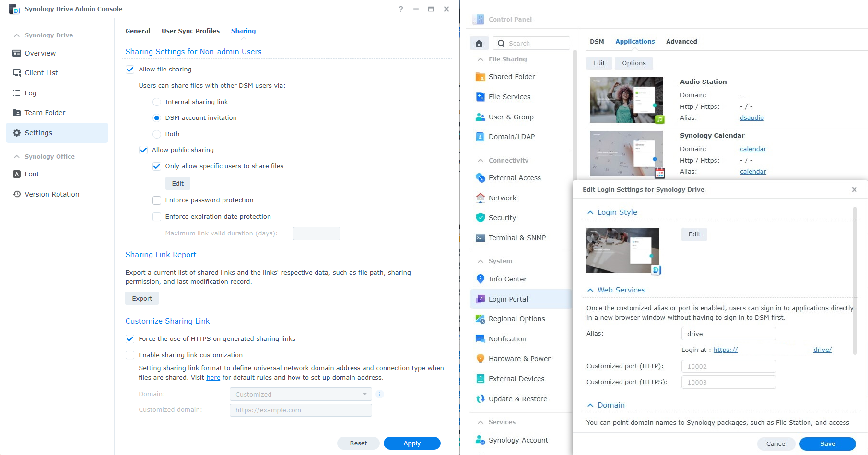Viewport: 868px width, 455px height.
Task: Click the Control Panel search field
Action: 531,43
